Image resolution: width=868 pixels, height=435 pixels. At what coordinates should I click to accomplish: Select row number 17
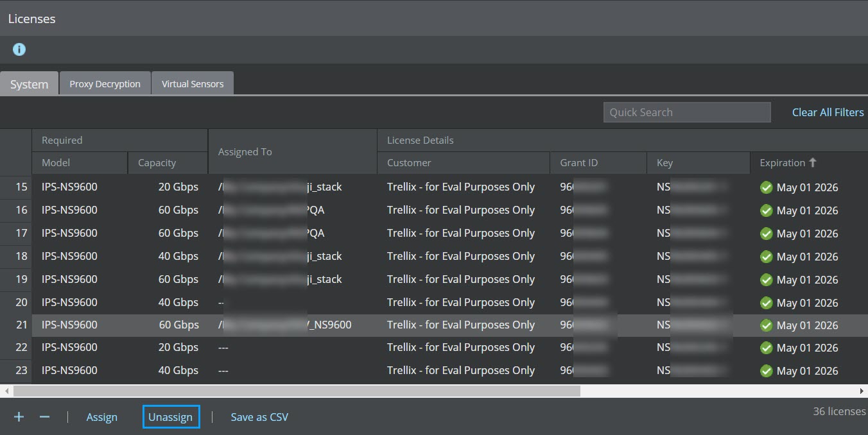(22, 233)
